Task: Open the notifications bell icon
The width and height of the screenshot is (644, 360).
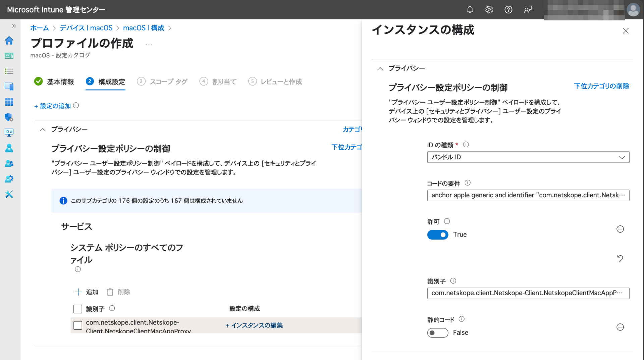Action: click(470, 10)
